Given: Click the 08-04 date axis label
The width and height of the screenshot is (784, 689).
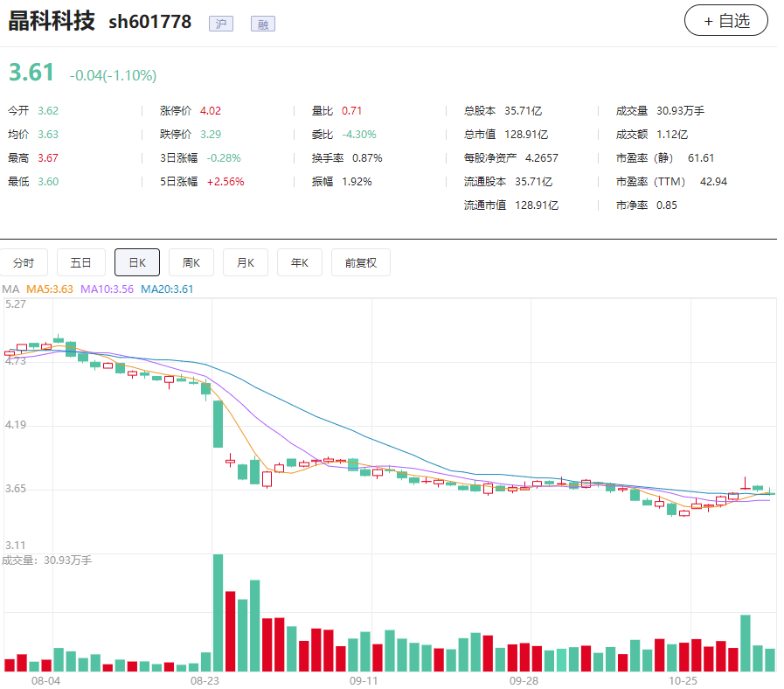Looking at the screenshot, I should [x=45, y=680].
